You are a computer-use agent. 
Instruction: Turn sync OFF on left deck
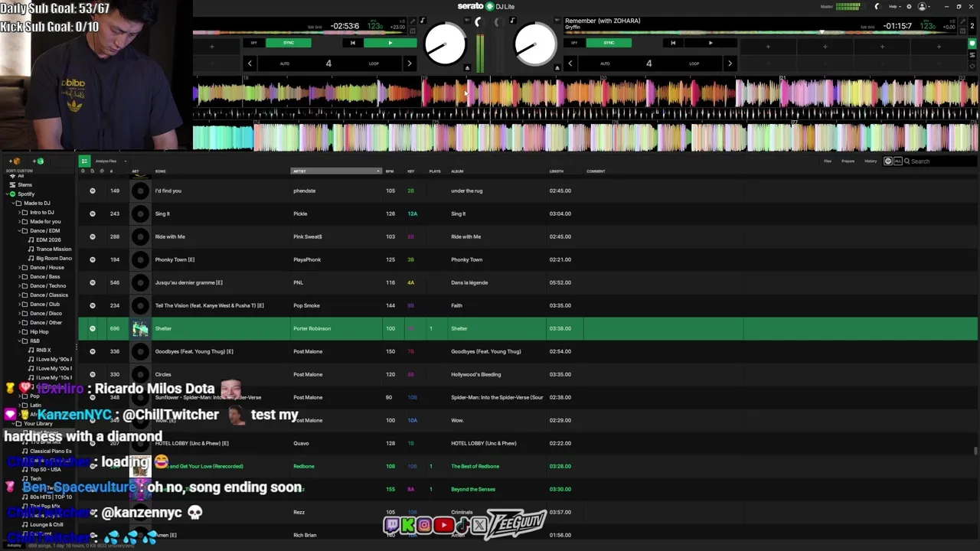[254, 43]
